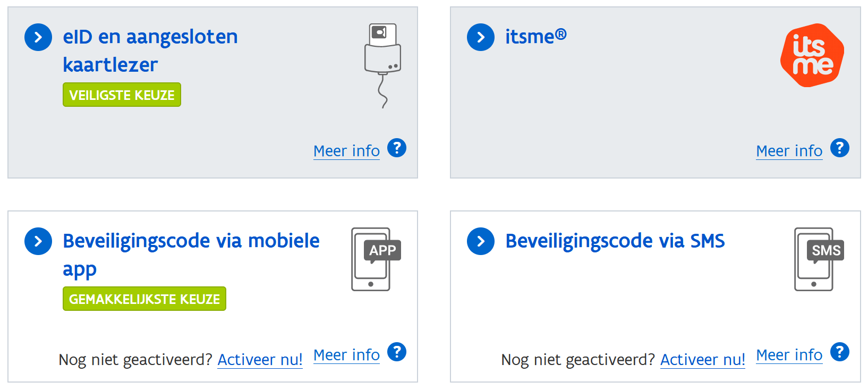Screen dimensions: 868x390
Task: Click arrow chevron beside eID en aangesloten kaartlezer
Action: point(38,37)
